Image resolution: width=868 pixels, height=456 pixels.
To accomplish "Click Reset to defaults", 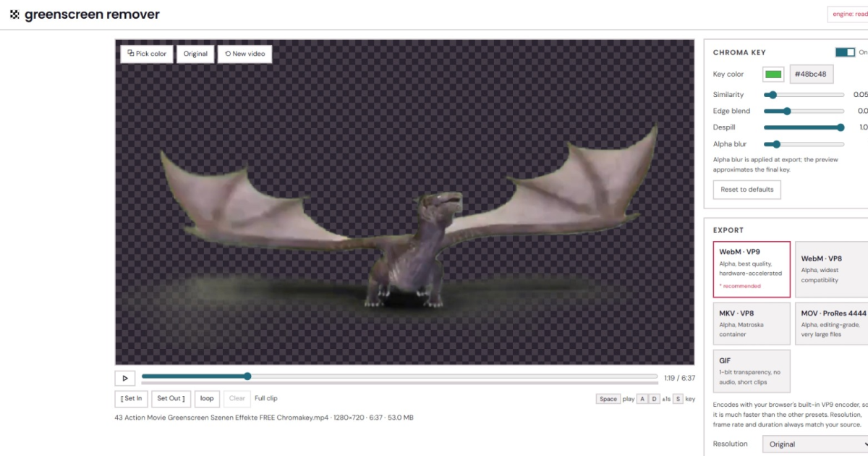I will click(747, 190).
